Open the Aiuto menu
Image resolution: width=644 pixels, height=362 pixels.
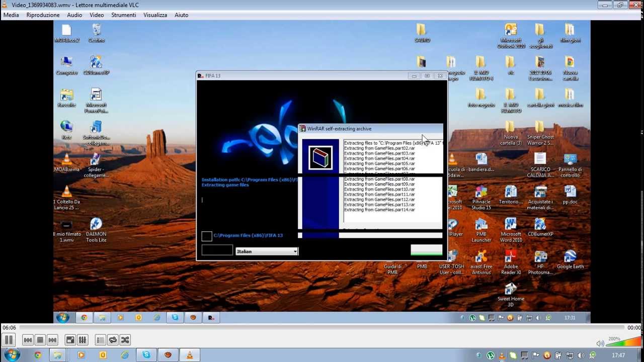(182, 15)
